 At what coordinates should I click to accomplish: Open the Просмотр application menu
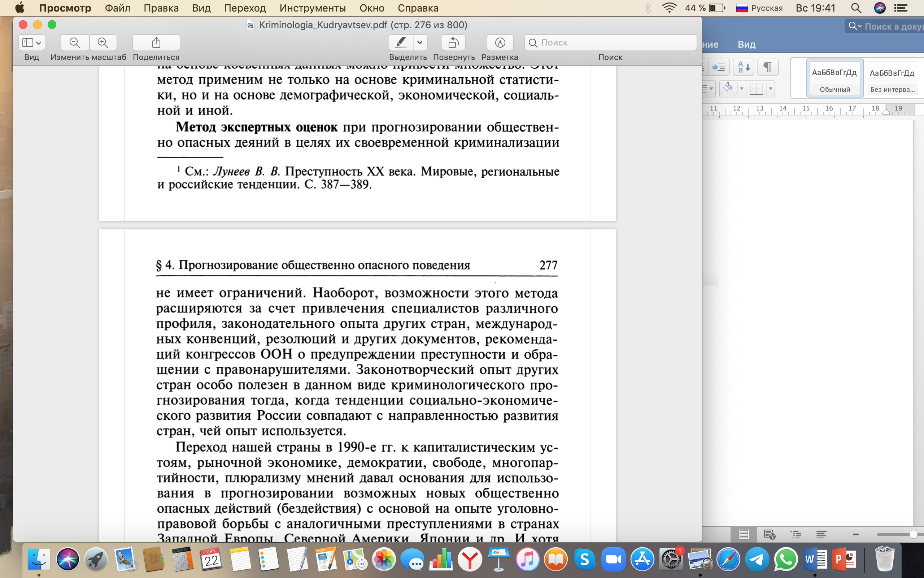65,8
